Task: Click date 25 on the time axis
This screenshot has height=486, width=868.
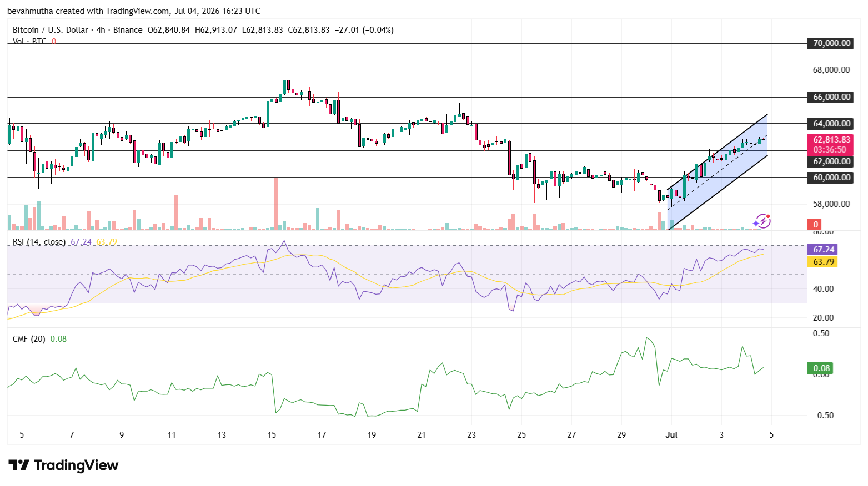Action: coord(521,435)
